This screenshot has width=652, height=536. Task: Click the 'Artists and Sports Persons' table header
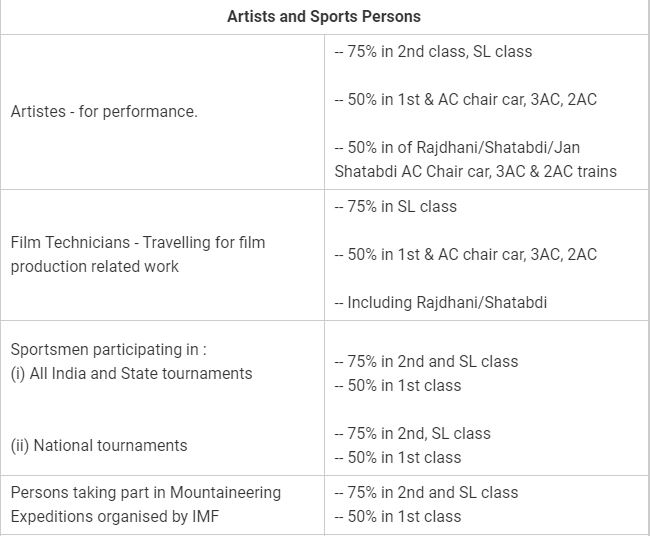point(324,17)
